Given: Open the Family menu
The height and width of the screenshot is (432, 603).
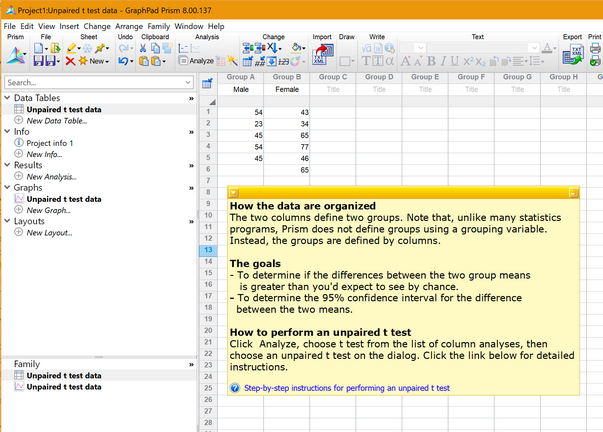Looking at the screenshot, I should pyautogui.click(x=158, y=26).
